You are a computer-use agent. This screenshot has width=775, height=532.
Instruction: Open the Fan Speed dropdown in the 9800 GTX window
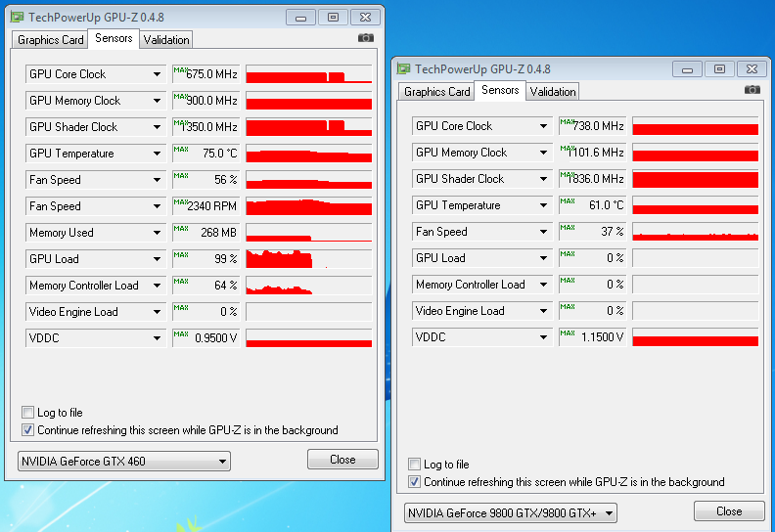click(481, 232)
